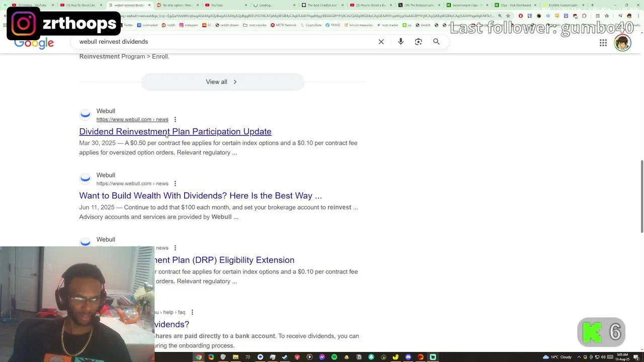
Task: Open Spotify from the taskbar
Action: tap(334, 357)
